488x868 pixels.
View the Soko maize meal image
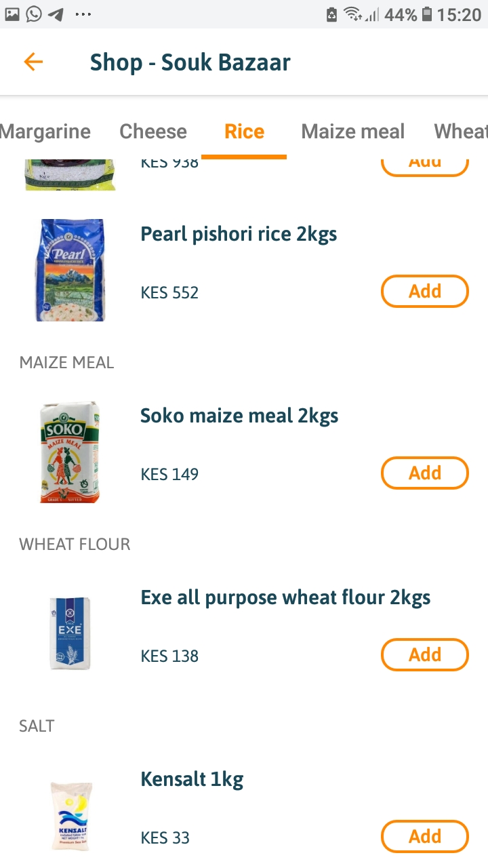70,452
